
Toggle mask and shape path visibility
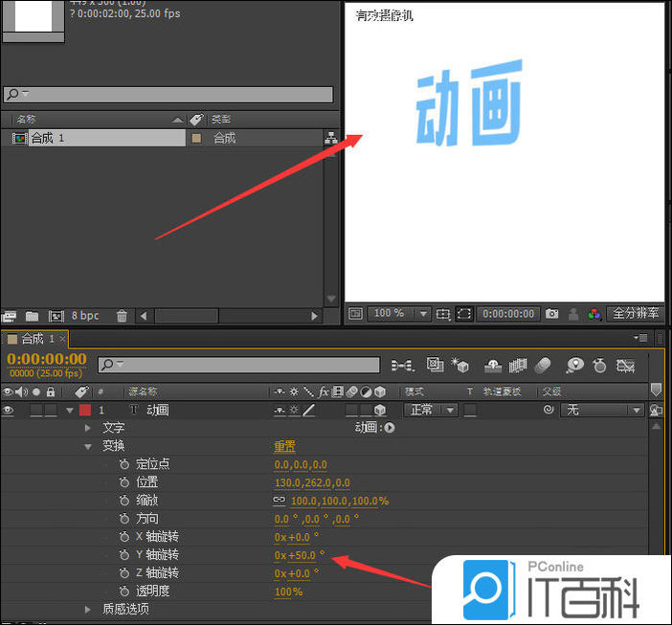[x=464, y=314]
